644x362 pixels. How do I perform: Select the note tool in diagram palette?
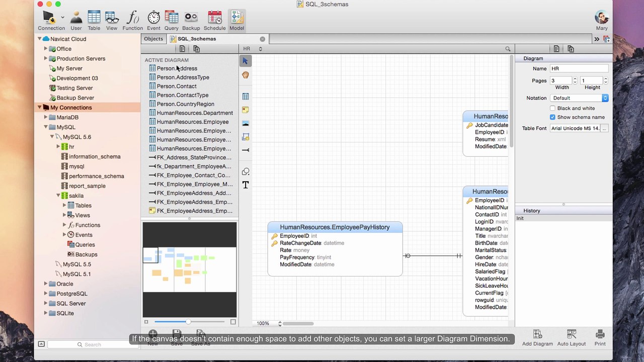(246, 110)
